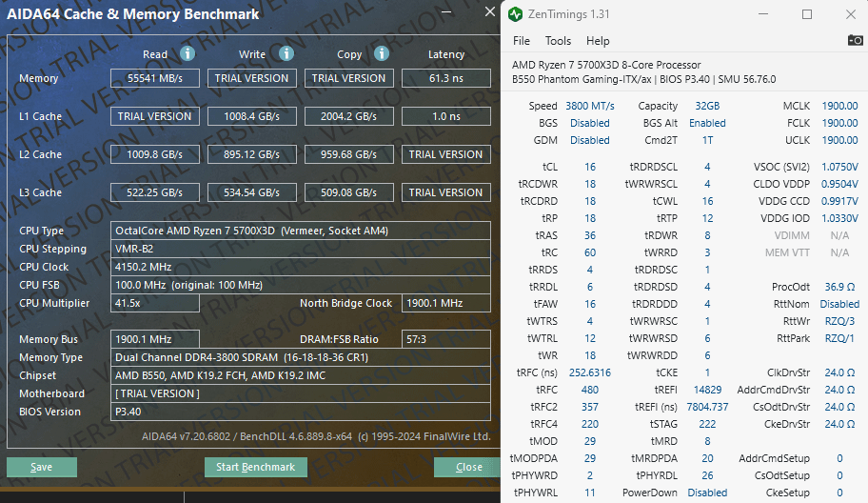Click tRAS value 36
This screenshot has width=868, height=503.
tap(589, 235)
